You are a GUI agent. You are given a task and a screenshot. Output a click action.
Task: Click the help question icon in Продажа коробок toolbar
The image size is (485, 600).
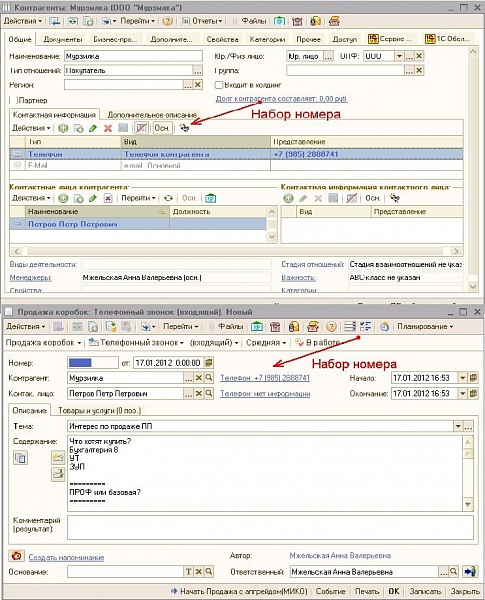pyautogui.click(x=331, y=326)
